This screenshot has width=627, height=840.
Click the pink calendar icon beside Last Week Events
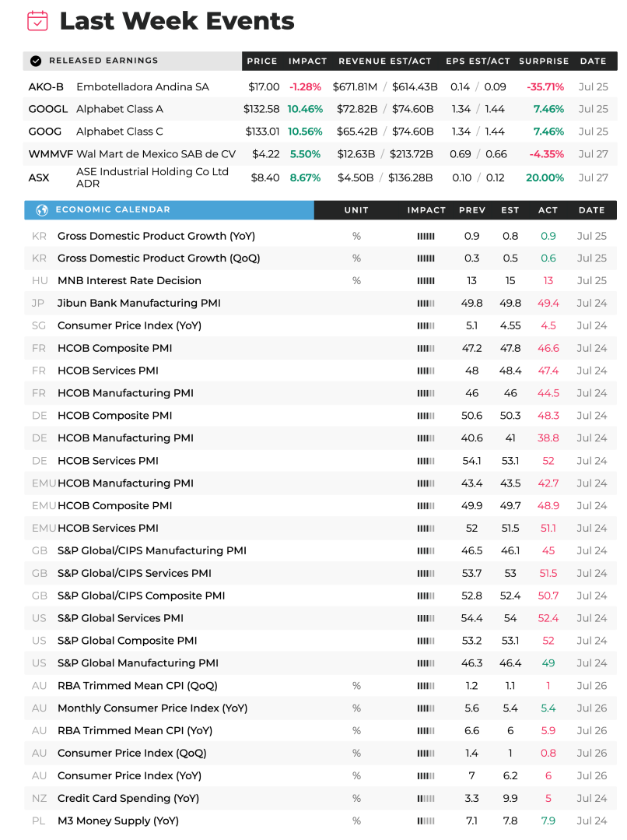pyautogui.click(x=37, y=22)
